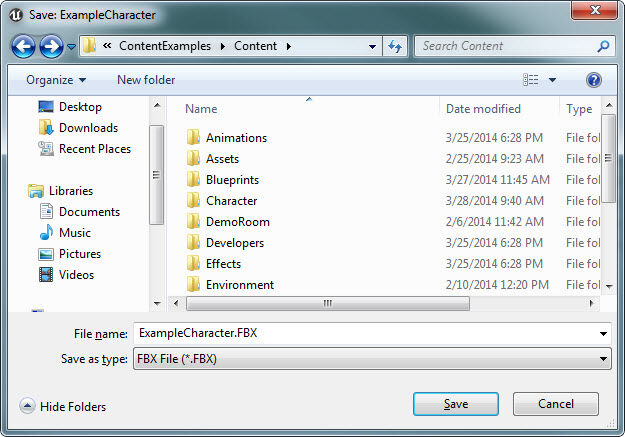Click the file list scroll-down arrow
Screen dimensions: 625x437
point(609,286)
